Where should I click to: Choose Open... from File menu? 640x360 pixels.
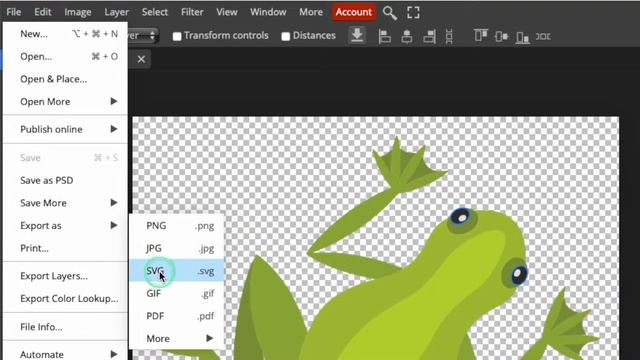click(x=65, y=56)
